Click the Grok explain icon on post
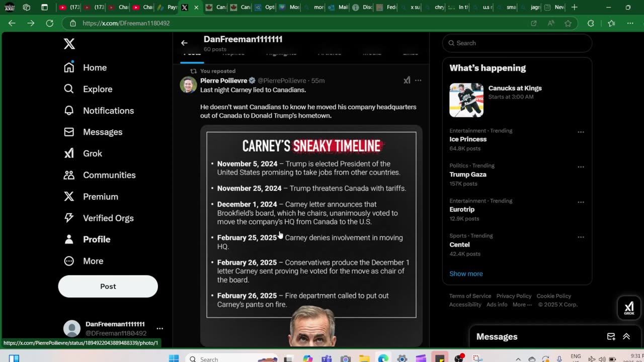The image size is (644, 362). (407, 80)
